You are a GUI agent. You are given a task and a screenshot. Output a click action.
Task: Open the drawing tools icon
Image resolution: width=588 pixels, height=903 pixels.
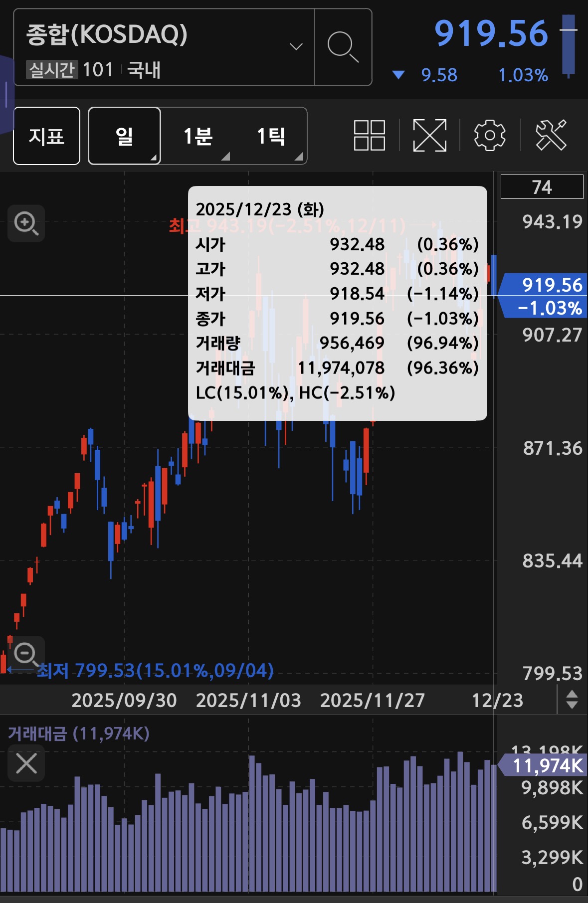551,135
